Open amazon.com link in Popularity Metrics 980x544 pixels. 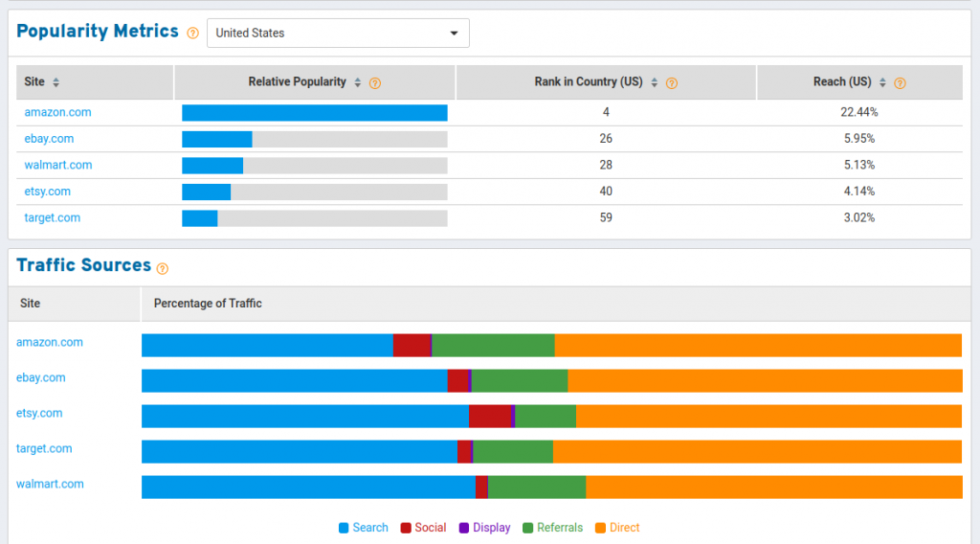[x=57, y=113]
